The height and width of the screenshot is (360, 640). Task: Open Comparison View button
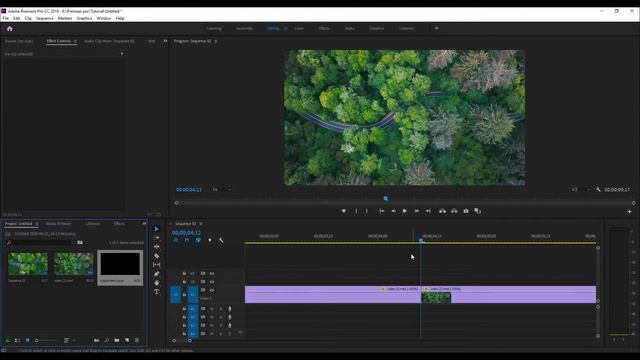(478, 211)
